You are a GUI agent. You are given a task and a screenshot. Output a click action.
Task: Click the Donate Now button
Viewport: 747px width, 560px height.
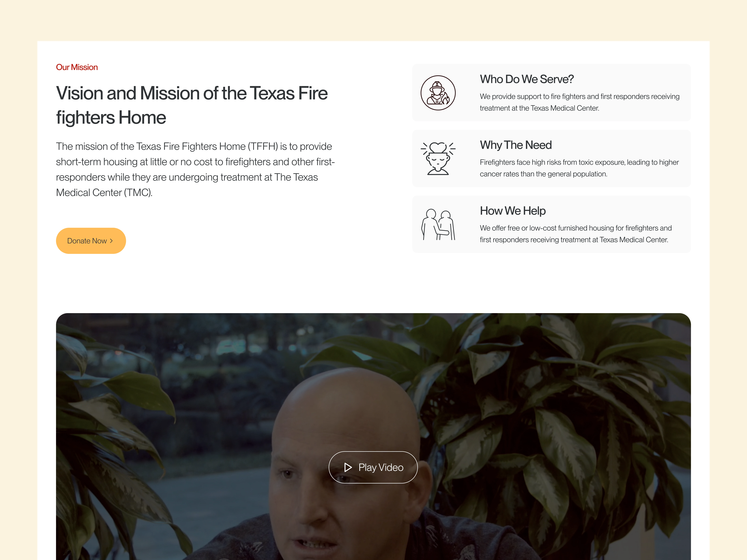[91, 241]
